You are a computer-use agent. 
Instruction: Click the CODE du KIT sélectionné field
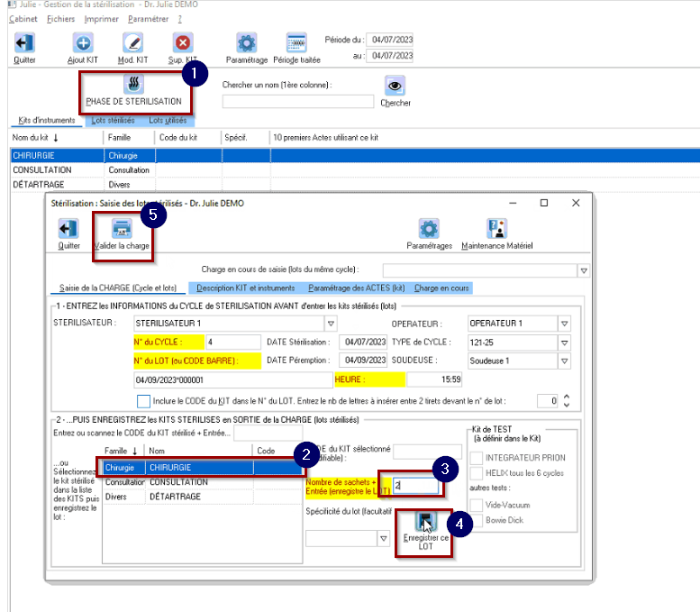[x=427, y=452]
